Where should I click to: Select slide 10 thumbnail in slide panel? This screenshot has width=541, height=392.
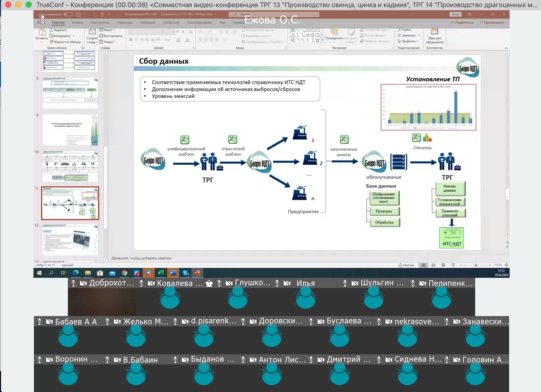(70, 167)
